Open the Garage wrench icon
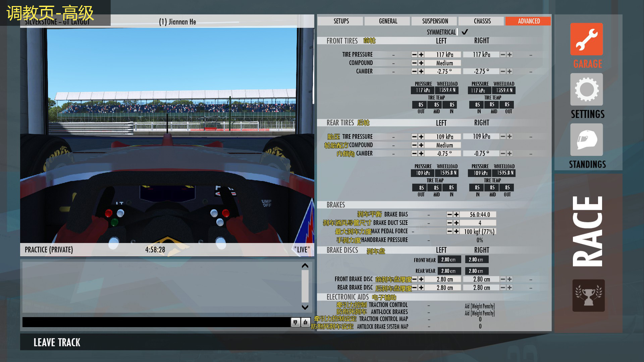The image size is (644, 362). tap(587, 39)
